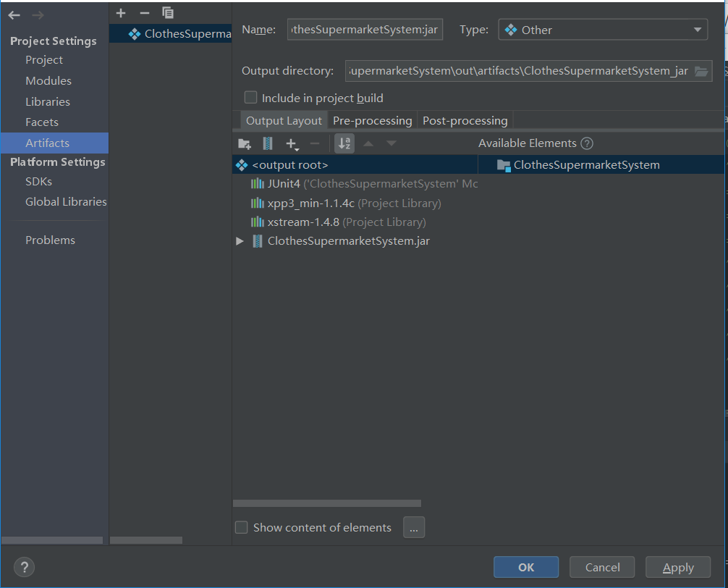Screen dimensions: 728x588
Task: Select xstream-1.4.8 library entry
Action: [338, 222]
